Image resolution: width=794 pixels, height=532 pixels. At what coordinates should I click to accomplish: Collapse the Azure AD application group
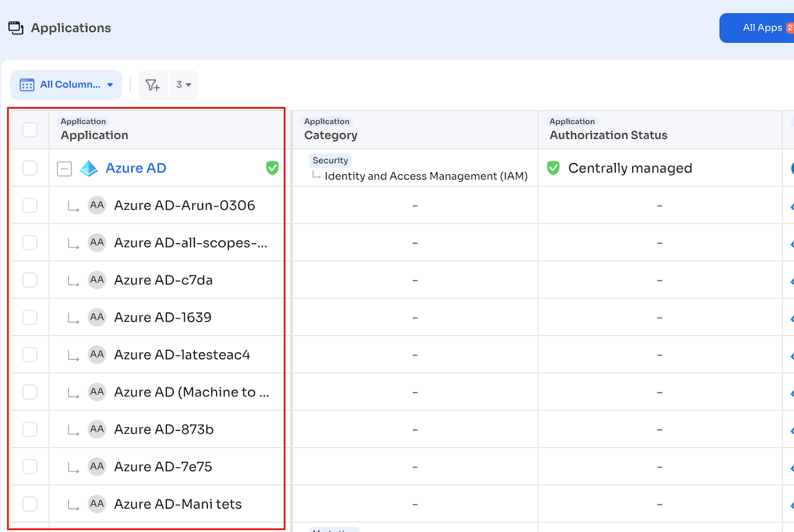point(65,169)
